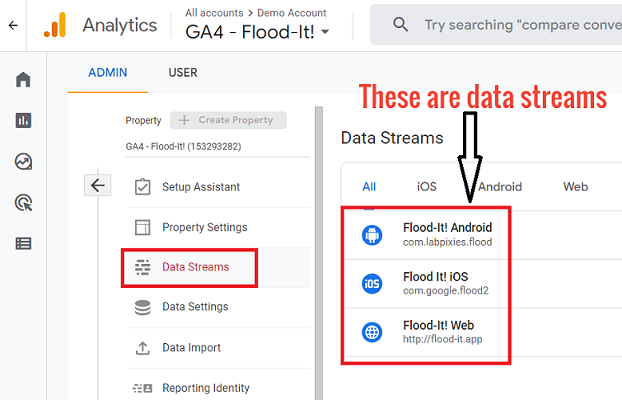This screenshot has height=400, width=622.
Task: Click the back arrow at top left
Action: [x=13, y=26]
